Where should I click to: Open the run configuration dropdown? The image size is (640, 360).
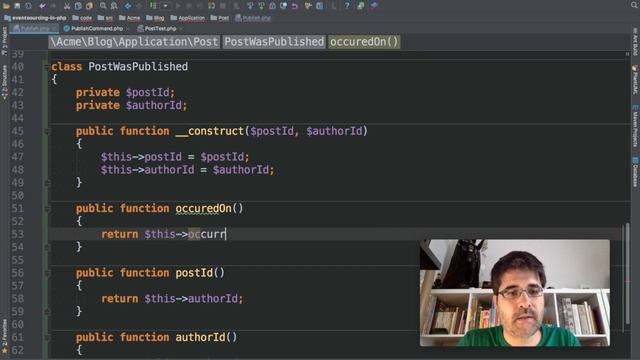[x=165, y=6]
